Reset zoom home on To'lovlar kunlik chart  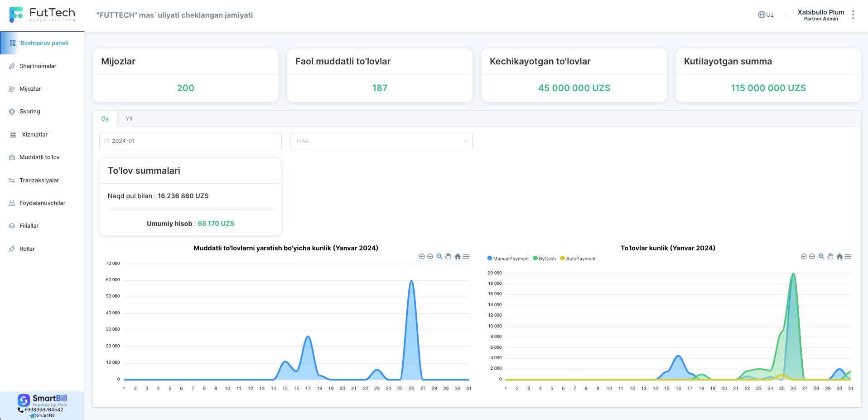point(839,257)
